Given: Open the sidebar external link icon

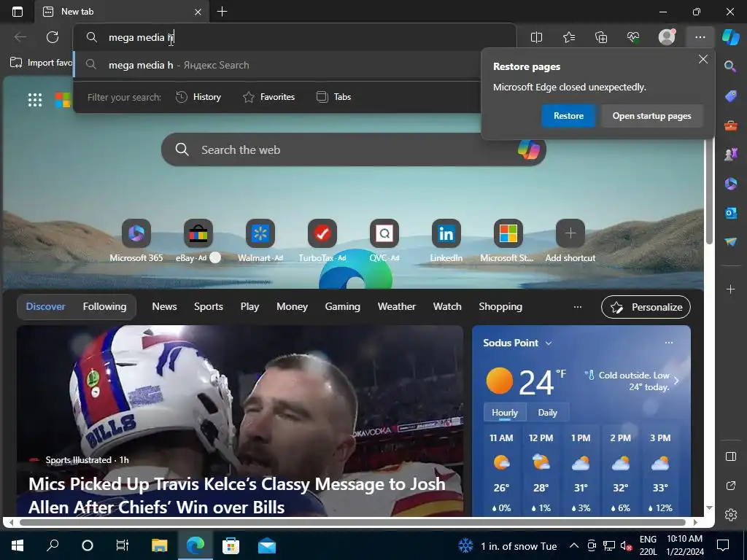Looking at the screenshot, I should pos(731,486).
